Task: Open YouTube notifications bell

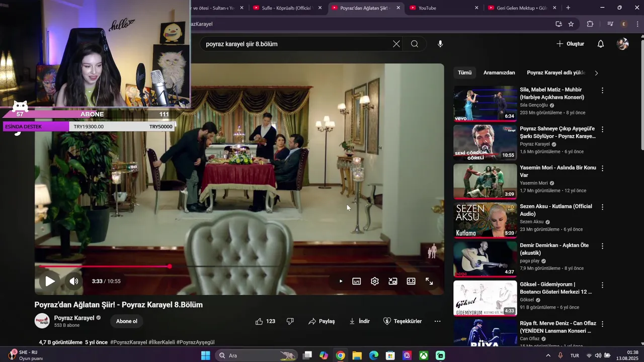Action: coord(601,44)
